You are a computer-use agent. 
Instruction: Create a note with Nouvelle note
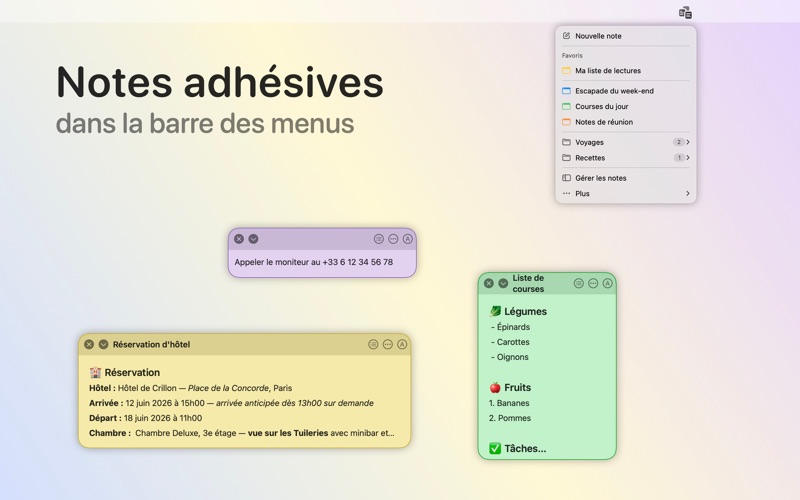point(626,36)
